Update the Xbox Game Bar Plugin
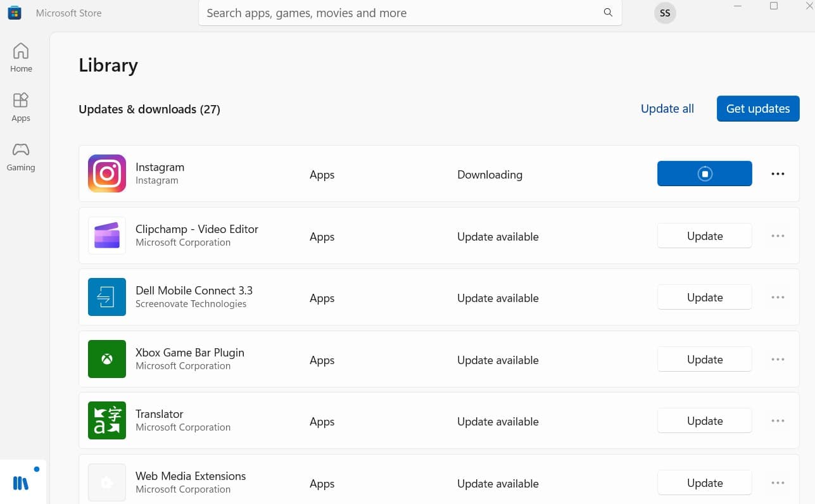815x504 pixels. pyautogui.click(x=704, y=360)
